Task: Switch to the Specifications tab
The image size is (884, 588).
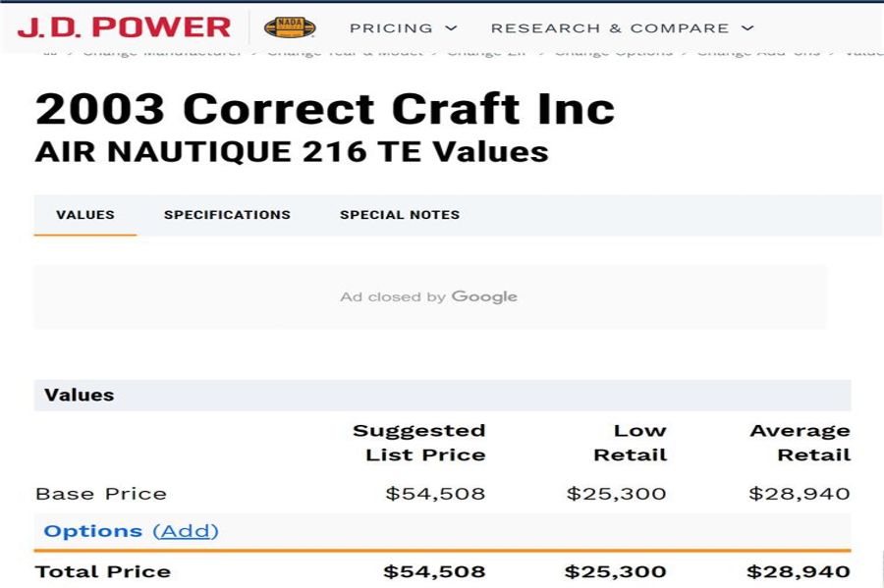Action: (227, 215)
